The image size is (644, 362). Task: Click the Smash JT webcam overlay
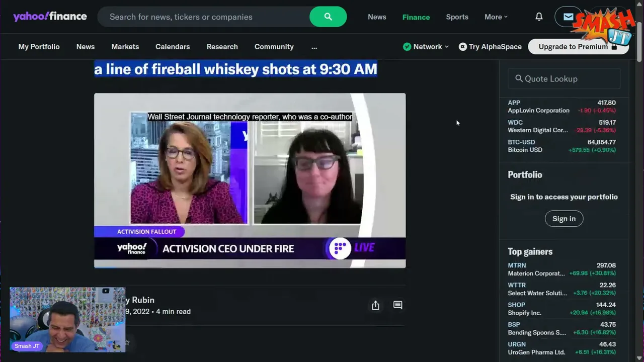pyautogui.click(x=67, y=320)
